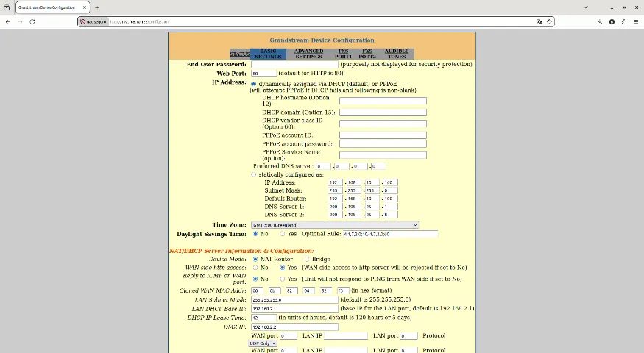Image resolution: width=644 pixels, height=353 pixels.
Task: Select No for WAN side http access
Action: click(255, 268)
